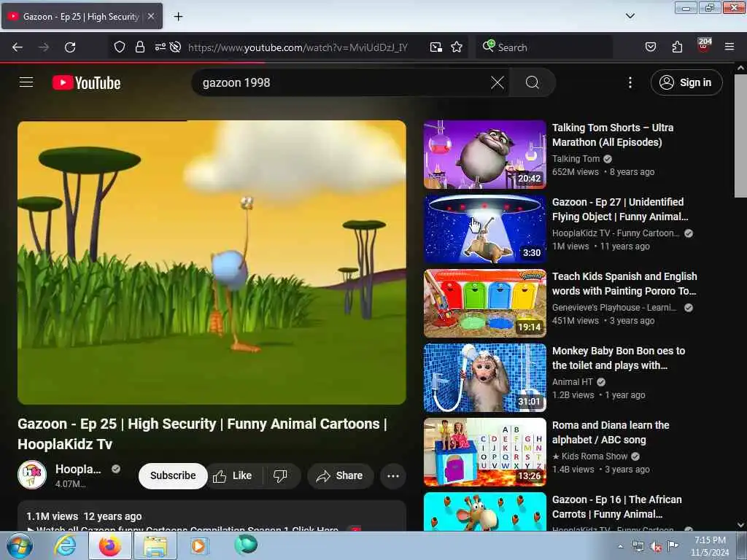View site security padlock info
The width and height of the screenshot is (747, 560).
[x=139, y=47]
